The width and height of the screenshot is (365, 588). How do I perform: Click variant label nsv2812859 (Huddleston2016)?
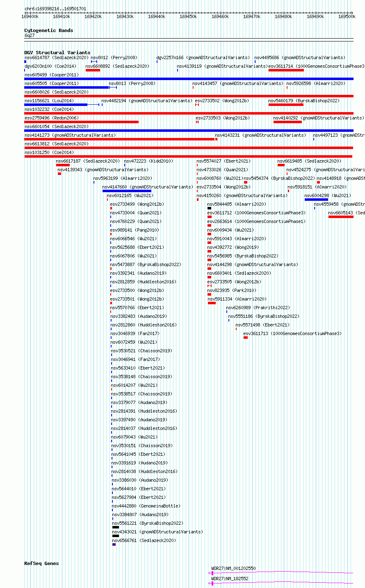[x=143, y=282]
